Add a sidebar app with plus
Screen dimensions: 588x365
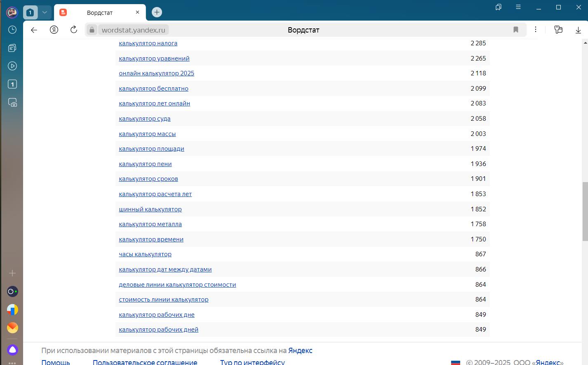(12, 273)
